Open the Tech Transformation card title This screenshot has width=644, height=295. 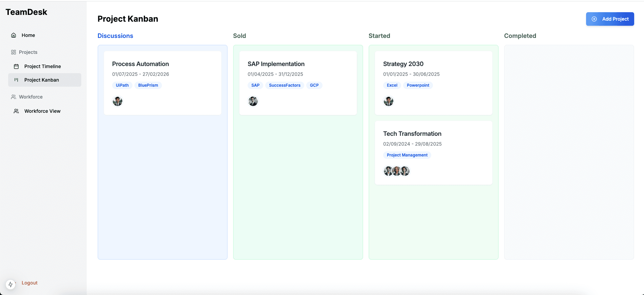[x=412, y=134]
